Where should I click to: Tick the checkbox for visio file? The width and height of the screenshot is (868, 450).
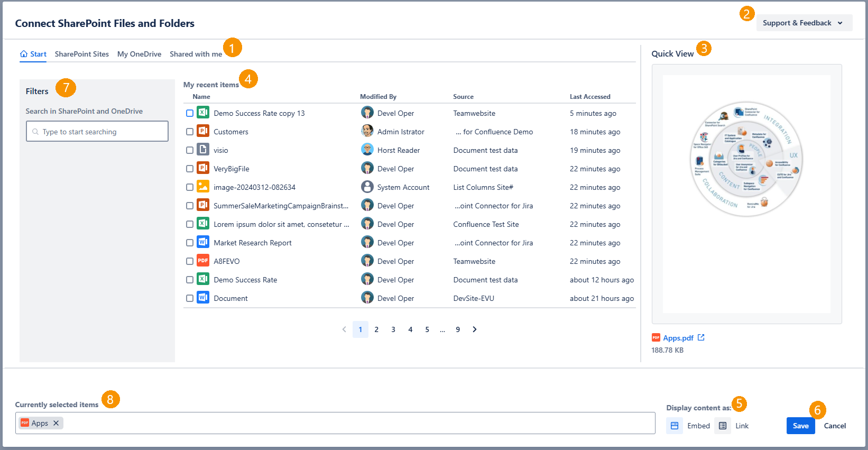point(190,150)
